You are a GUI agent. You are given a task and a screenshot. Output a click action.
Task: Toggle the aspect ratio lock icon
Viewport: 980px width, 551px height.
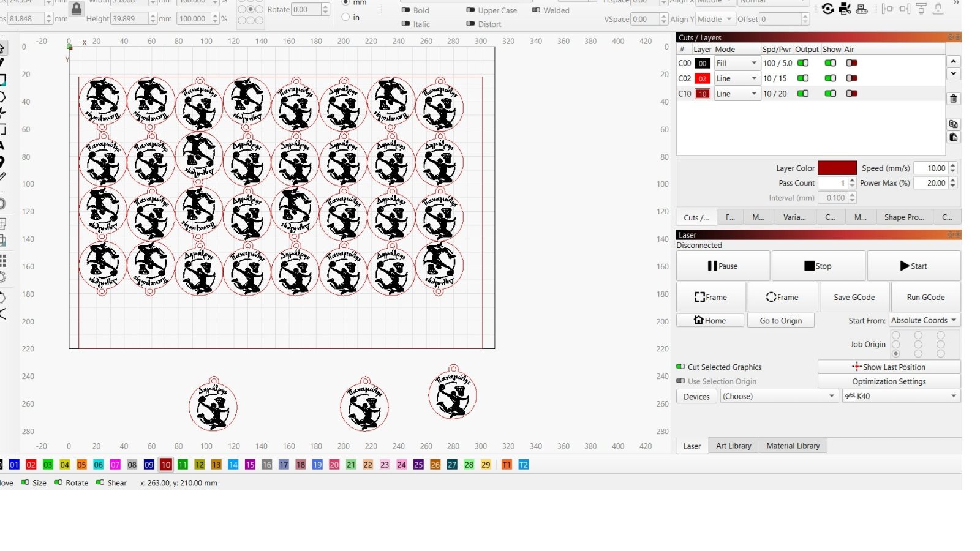(x=77, y=9)
